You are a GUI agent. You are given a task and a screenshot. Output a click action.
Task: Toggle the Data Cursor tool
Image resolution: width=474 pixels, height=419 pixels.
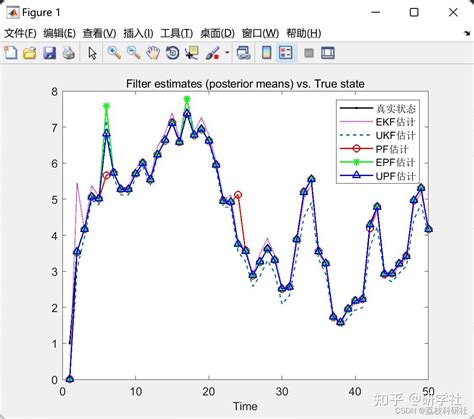tap(192, 53)
